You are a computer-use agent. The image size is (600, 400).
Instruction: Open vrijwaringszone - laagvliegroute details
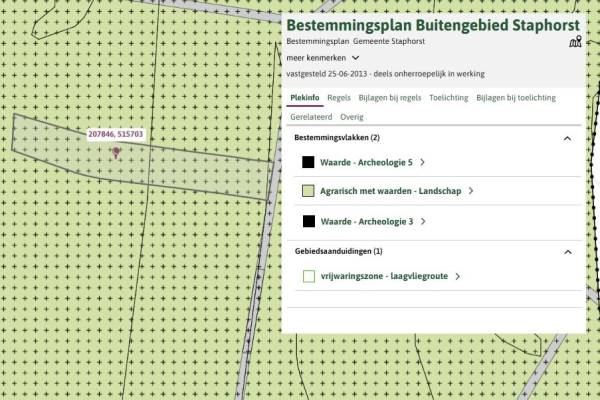[384, 276]
